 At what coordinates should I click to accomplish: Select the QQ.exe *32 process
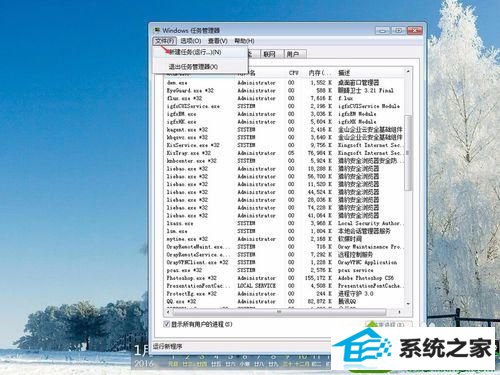pyautogui.click(x=181, y=301)
